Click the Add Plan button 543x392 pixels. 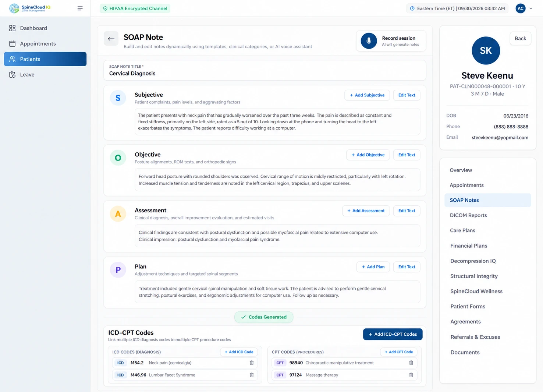click(373, 267)
